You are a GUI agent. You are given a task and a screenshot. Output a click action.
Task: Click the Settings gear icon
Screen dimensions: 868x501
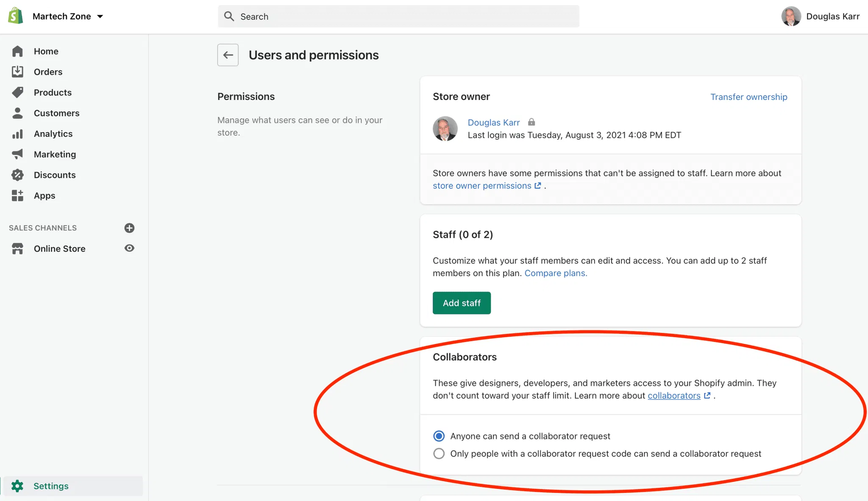pyautogui.click(x=17, y=486)
